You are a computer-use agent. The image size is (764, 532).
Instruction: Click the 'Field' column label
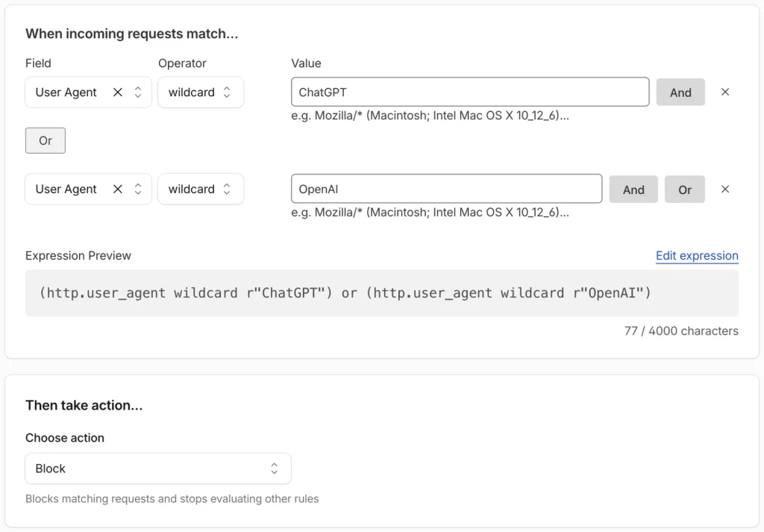pyautogui.click(x=38, y=63)
